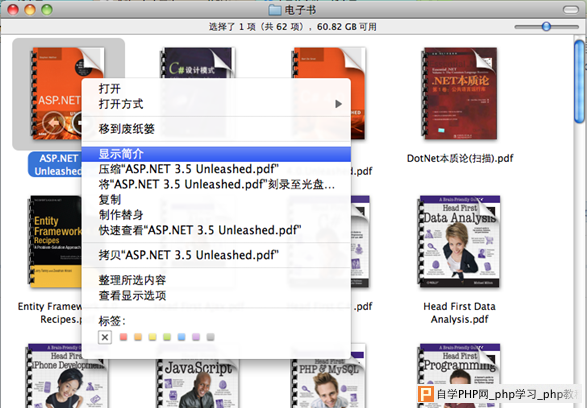Screen dimensions: 587x408
Task: Click the Head First Data Analysis.pdf name
Action: pos(459,313)
